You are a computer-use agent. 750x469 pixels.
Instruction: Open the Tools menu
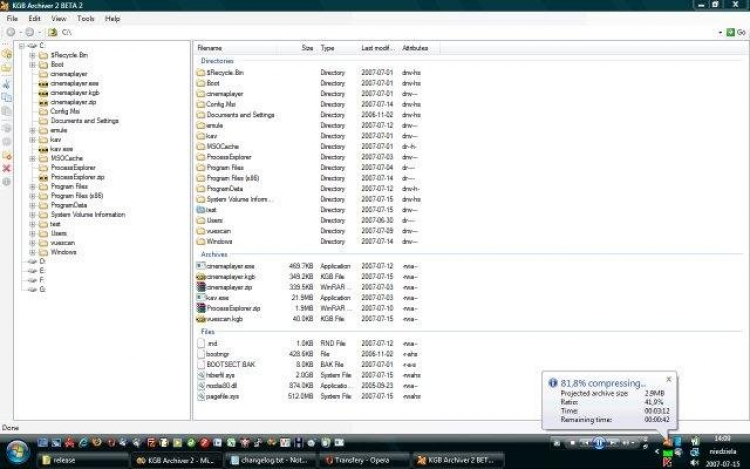click(86, 19)
